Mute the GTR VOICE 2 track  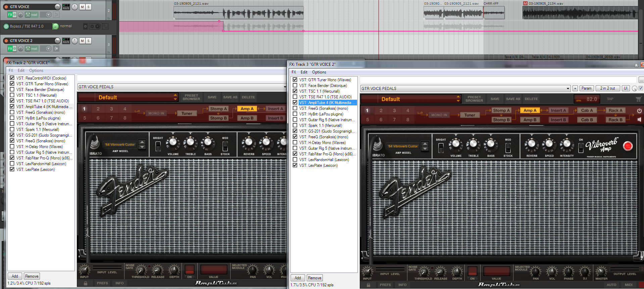point(82,41)
